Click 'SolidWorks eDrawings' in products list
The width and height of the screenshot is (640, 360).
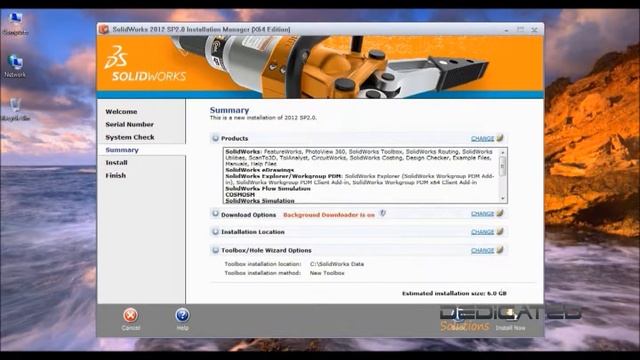click(x=260, y=170)
